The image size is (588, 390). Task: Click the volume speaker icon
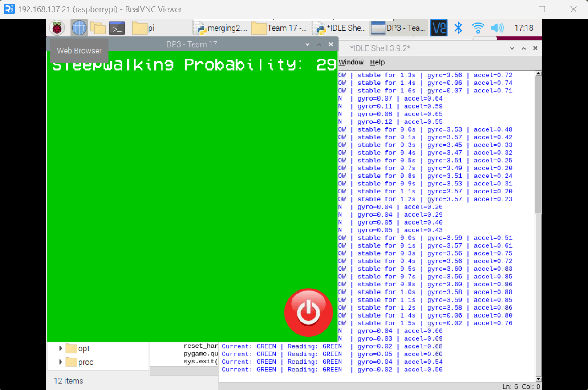(x=497, y=28)
